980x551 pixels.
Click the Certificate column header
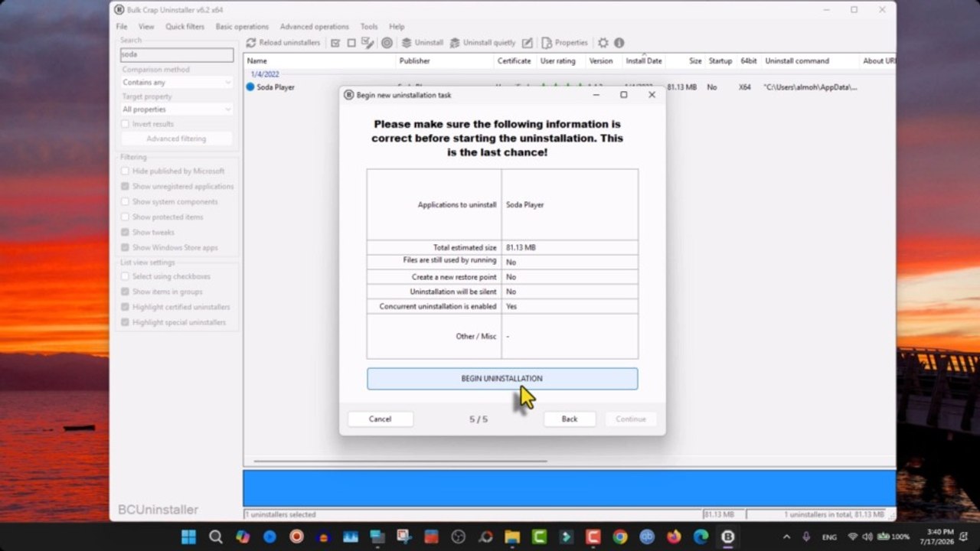[514, 61]
